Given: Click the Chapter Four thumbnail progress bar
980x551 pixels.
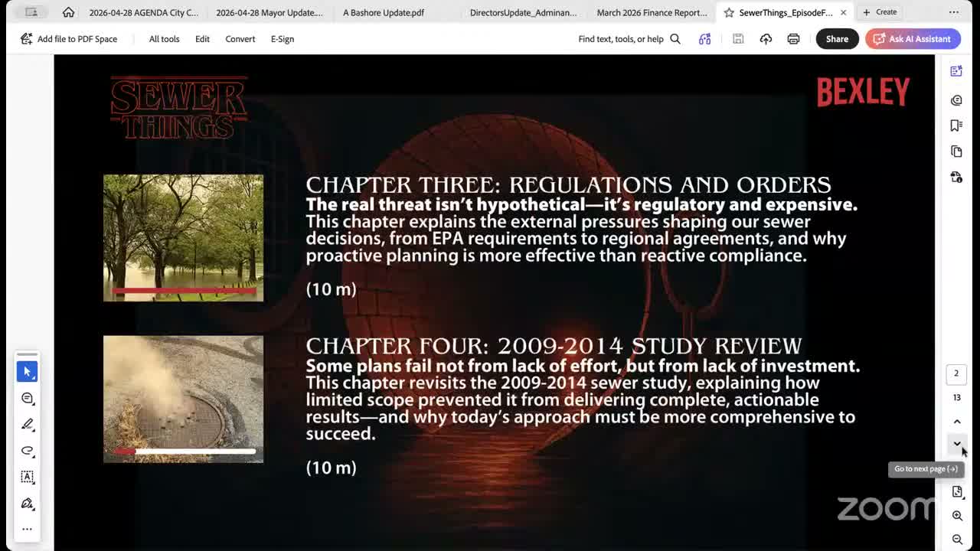Looking at the screenshot, I should 184,452.
